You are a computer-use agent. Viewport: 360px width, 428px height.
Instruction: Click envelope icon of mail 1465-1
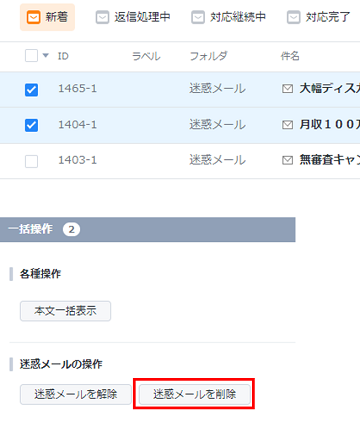click(287, 89)
